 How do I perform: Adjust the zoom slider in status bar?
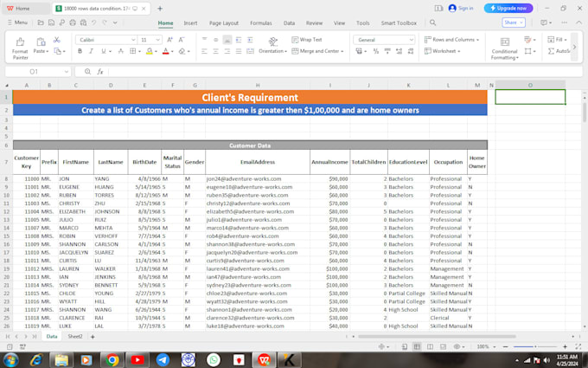pyautogui.click(x=534, y=346)
